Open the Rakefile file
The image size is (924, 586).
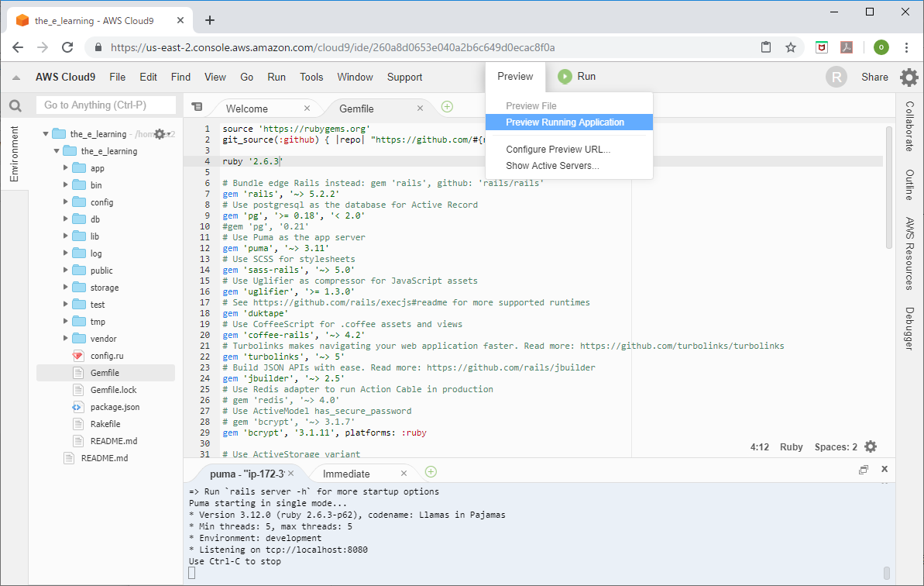coord(105,424)
